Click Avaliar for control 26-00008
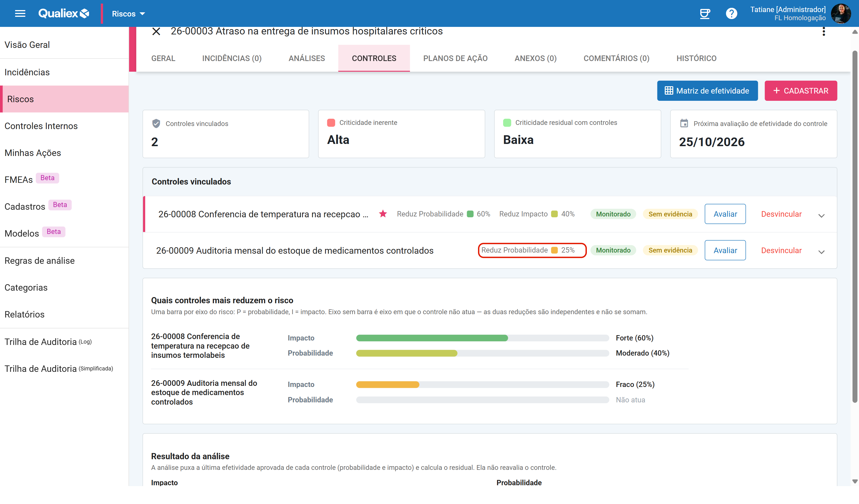The height and width of the screenshot is (504, 859). (725, 214)
